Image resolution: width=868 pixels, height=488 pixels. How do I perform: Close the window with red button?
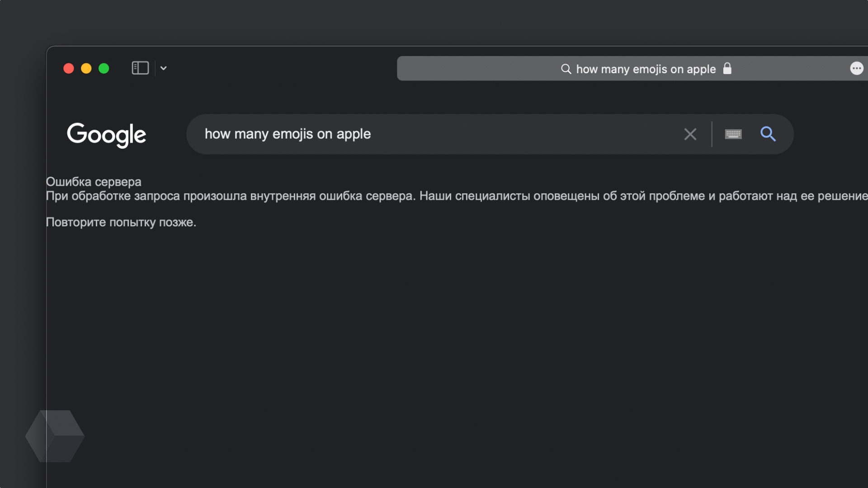[x=69, y=68]
